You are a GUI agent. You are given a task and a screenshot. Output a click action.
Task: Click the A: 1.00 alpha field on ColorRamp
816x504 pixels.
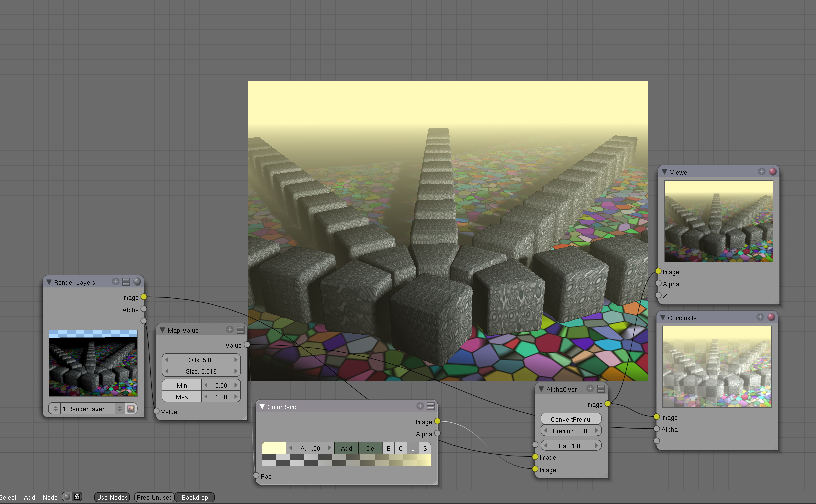pos(310,448)
